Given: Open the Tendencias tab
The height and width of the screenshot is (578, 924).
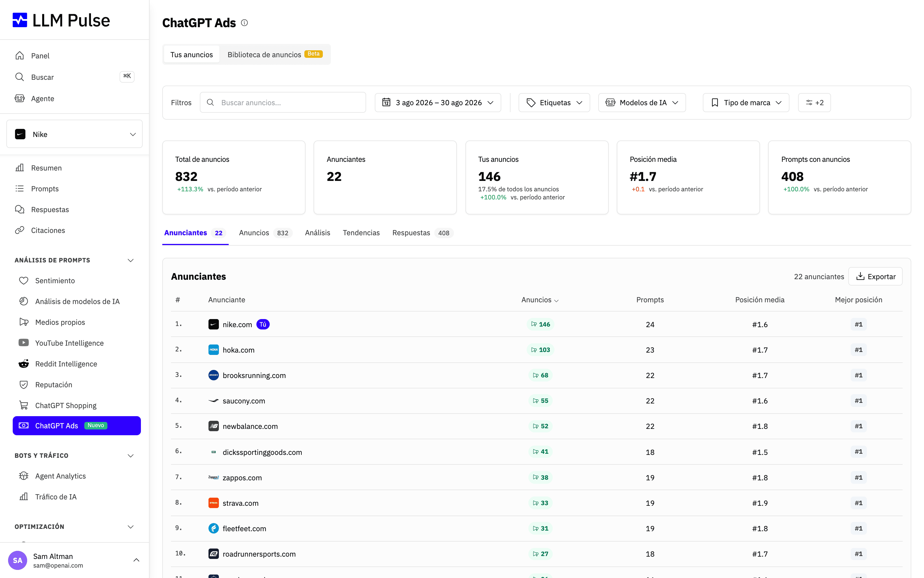Looking at the screenshot, I should click(361, 232).
